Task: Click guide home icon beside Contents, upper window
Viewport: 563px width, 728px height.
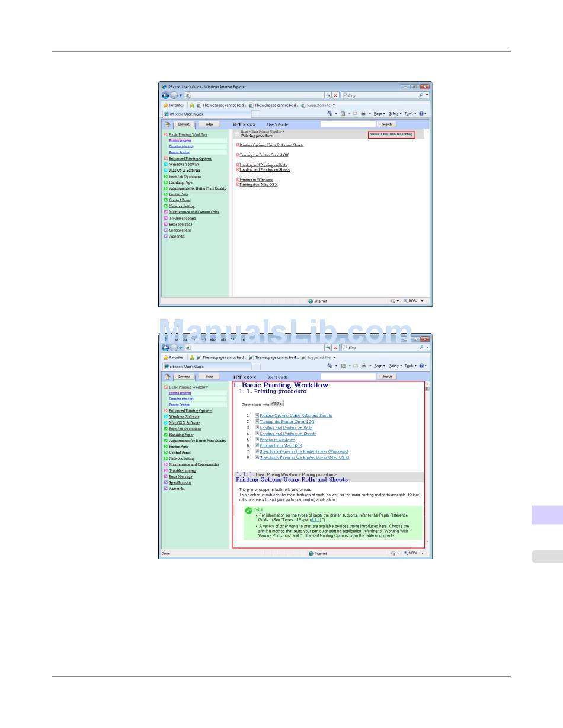Action: (x=168, y=124)
